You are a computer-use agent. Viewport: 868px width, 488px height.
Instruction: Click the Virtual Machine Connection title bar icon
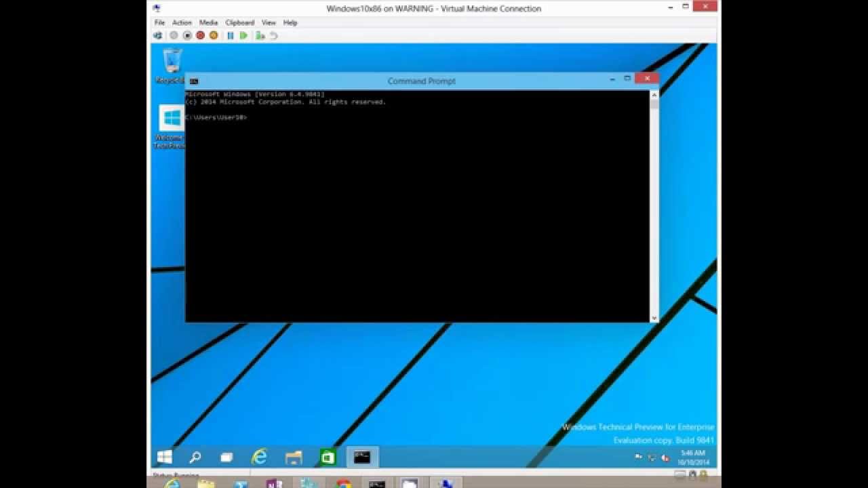pyautogui.click(x=157, y=8)
